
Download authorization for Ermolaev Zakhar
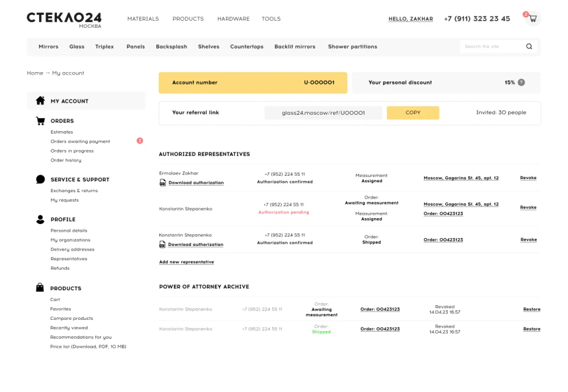pos(196,183)
